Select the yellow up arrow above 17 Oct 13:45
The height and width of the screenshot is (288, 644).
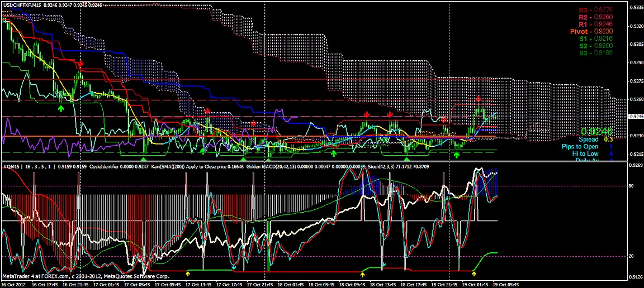click(x=188, y=273)
